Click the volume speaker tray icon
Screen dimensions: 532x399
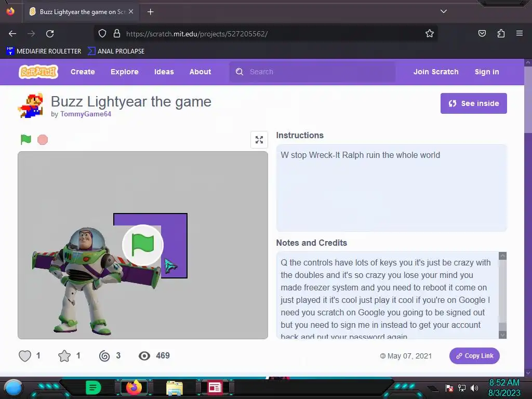tap(474, 388)
